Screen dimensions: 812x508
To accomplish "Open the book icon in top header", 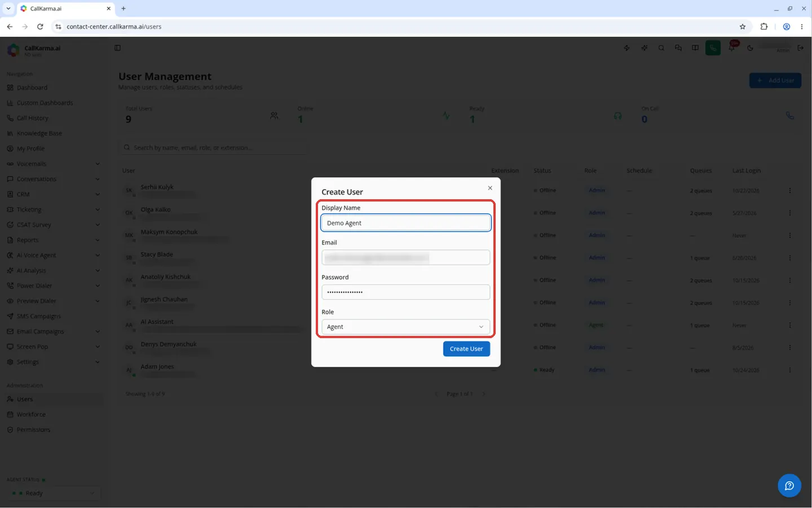I will click(695, 48).
